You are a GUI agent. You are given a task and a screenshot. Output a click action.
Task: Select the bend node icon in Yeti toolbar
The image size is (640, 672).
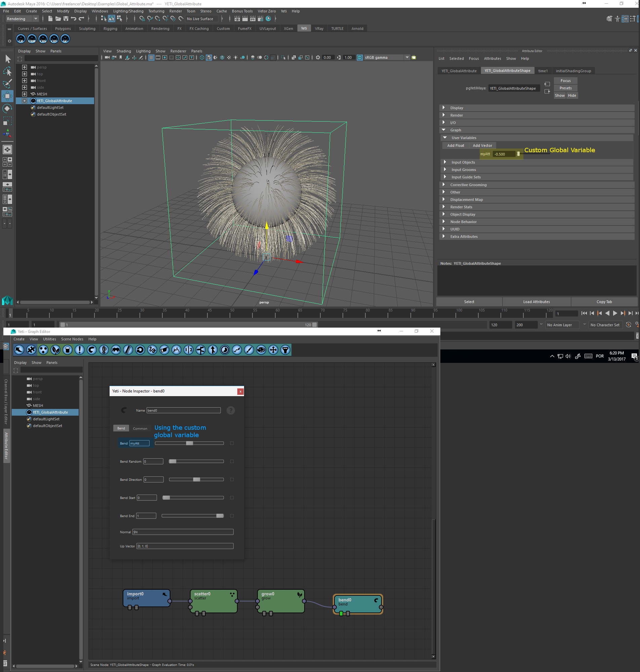(x=92, y=349)
